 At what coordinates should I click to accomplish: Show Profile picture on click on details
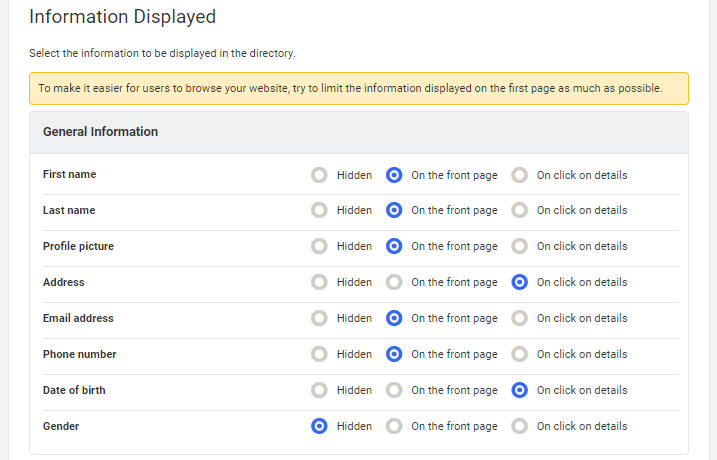coord(519,247)
